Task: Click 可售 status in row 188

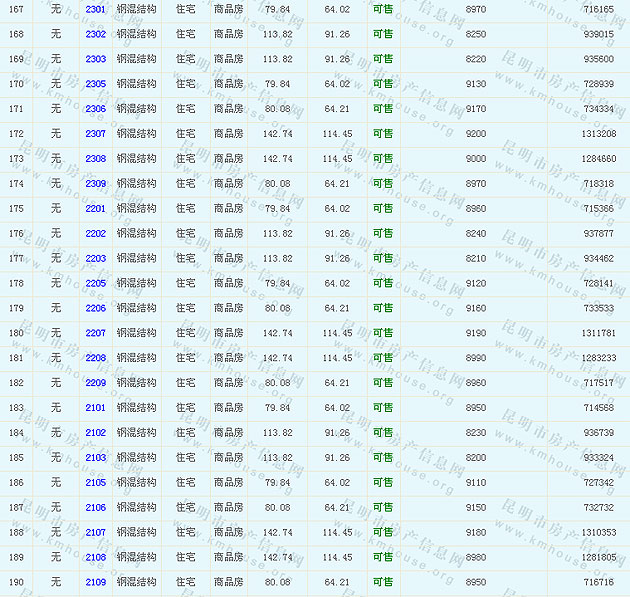Action: pos(382,533)
